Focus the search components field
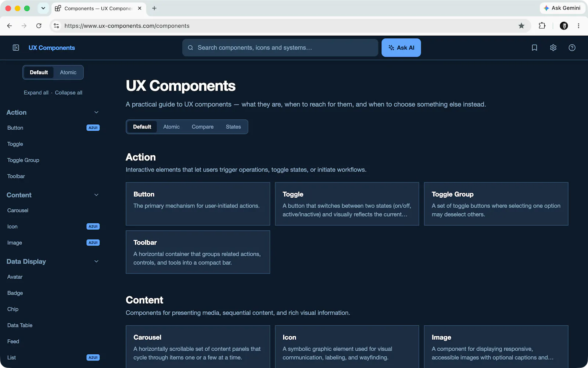The height and width of the screenshot is (368, 588). pyautogui.click(x=280, y=48)
